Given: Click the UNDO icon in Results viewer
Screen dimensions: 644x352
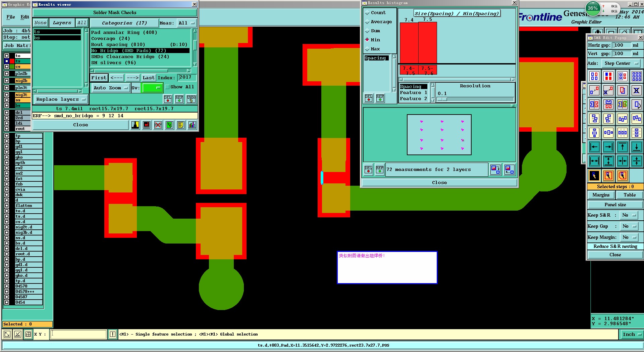Looking at the screenshot, I should [191, 99].
